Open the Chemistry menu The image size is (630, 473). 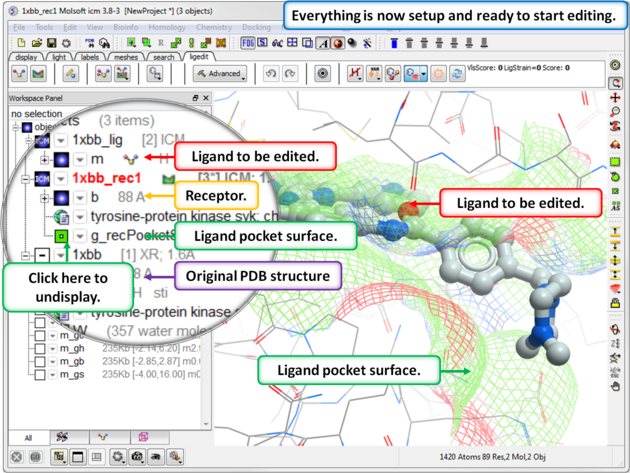point(213,27)
